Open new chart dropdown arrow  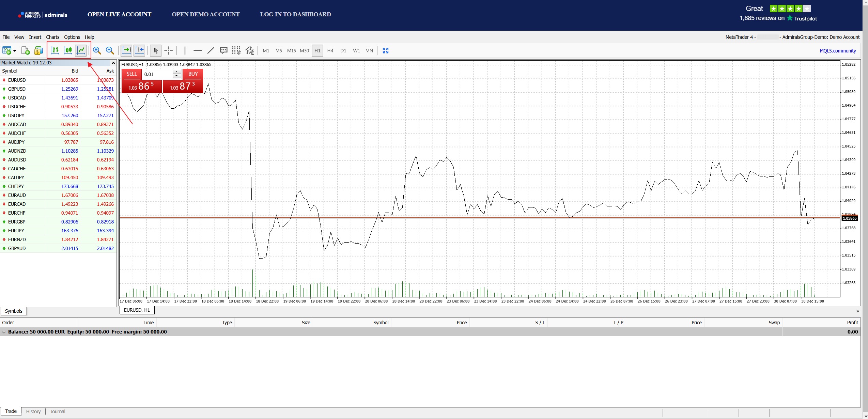click(15, 51)
